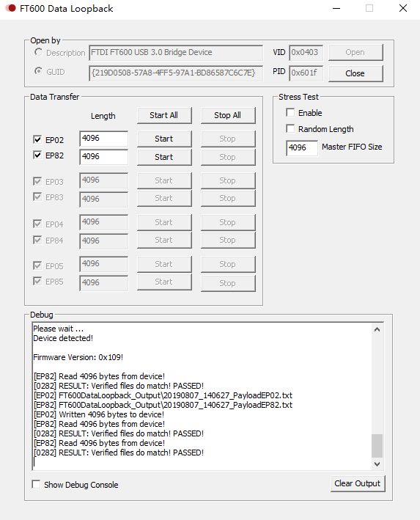Screen dimensions: 420x520
Task: Toggle the EP04 checkbox
Action: coord(37,224)
